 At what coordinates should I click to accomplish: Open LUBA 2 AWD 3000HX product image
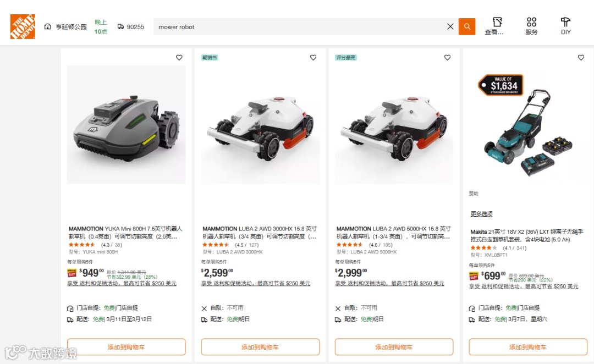click(260, 125)
